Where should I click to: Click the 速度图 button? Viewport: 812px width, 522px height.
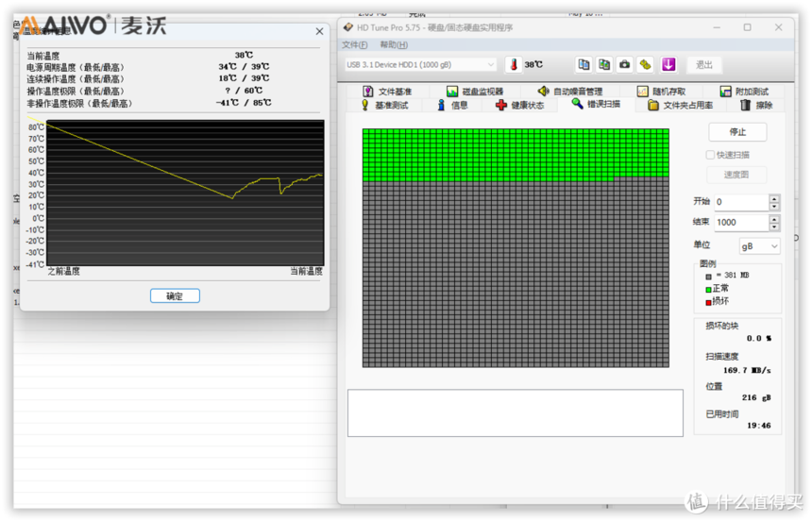point(736,175)
